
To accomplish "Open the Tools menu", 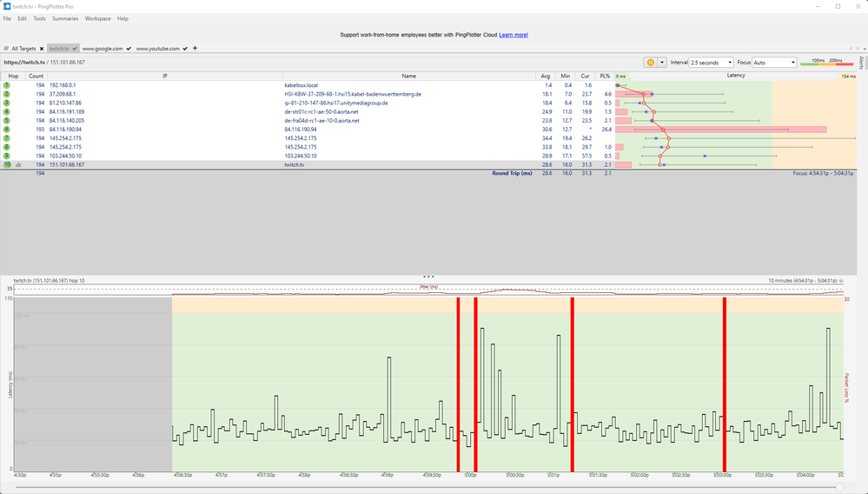I will point(39,18).
